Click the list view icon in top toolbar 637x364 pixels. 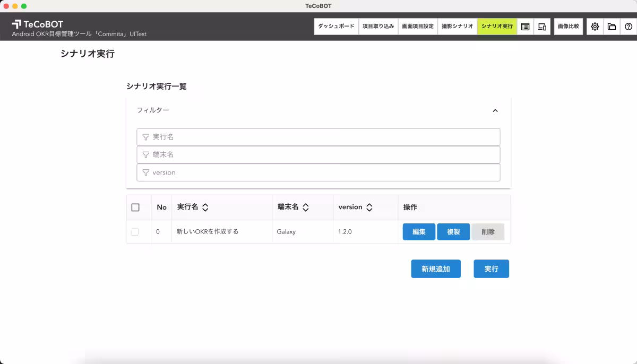point(525,27)
